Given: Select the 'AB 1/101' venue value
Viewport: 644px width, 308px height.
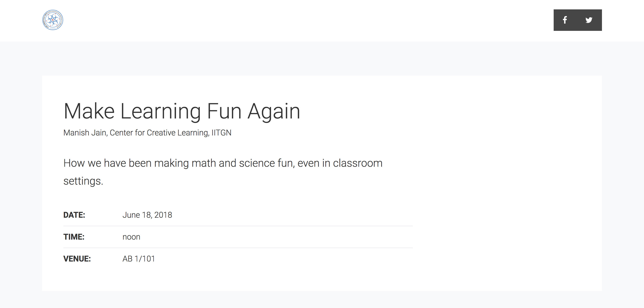Looking at the screenshot, I should (139, 259).
